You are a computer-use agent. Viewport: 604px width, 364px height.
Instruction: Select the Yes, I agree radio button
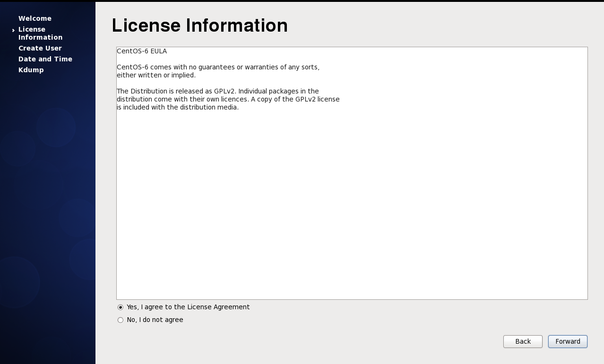point(121,307)
